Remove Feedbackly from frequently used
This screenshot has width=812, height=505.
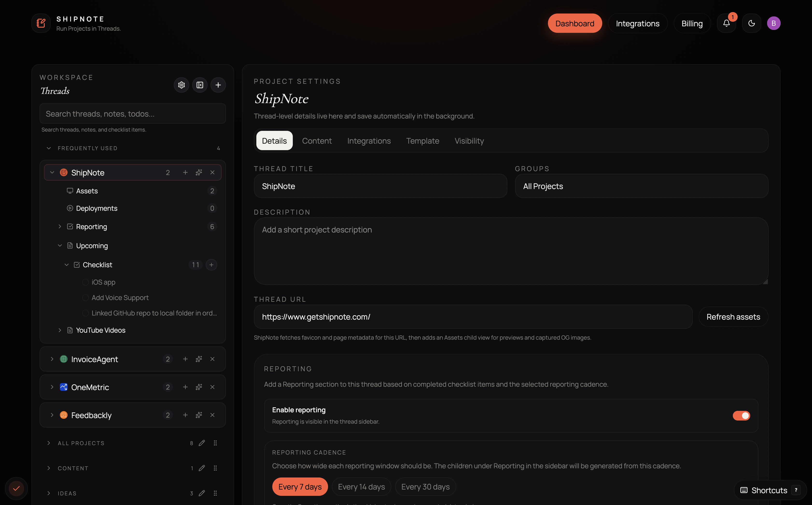coord(212,415)
